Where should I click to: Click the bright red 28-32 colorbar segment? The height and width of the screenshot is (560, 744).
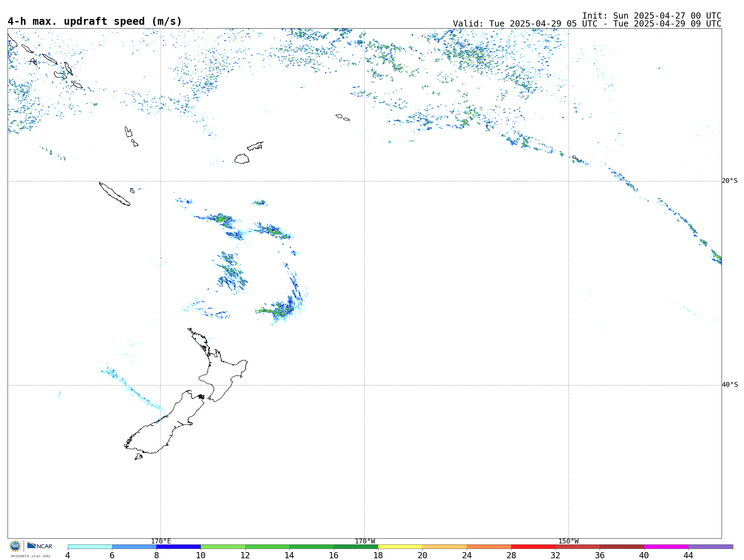pyautogui.click(x=533, y=547)
